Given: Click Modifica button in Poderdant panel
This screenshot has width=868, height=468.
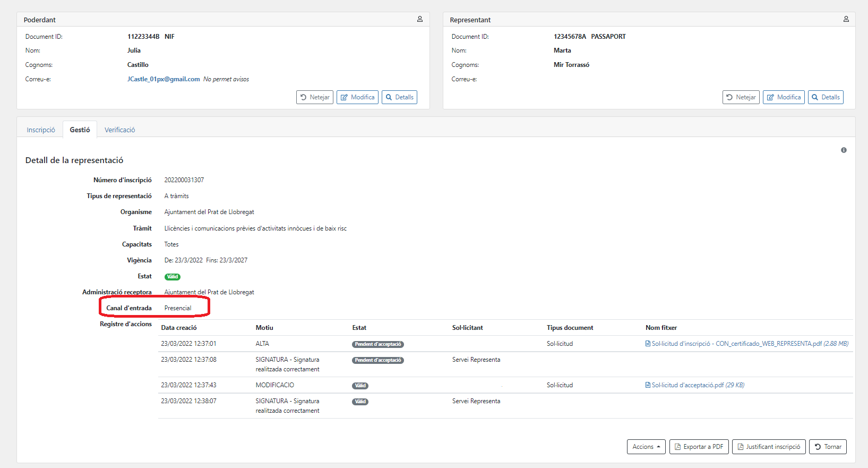Looking at the screenshot, I should [x=357, y=97].
